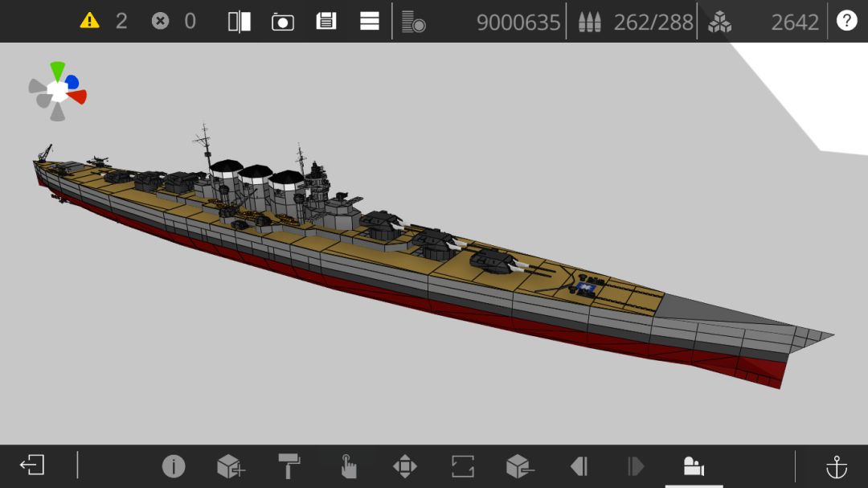The width and height of the screenshot is (868, 488).
Task: Click the error count X icon
Action: pos(160,21)
